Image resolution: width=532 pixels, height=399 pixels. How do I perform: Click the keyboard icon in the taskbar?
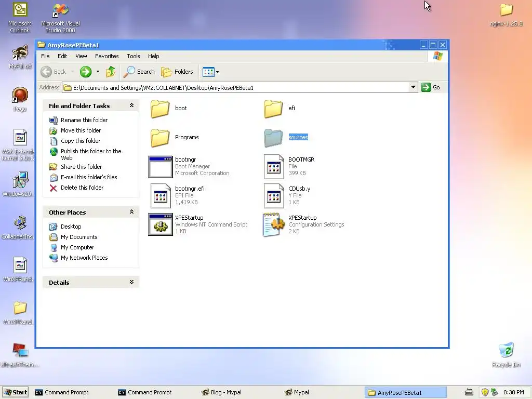tap(469, 392)
